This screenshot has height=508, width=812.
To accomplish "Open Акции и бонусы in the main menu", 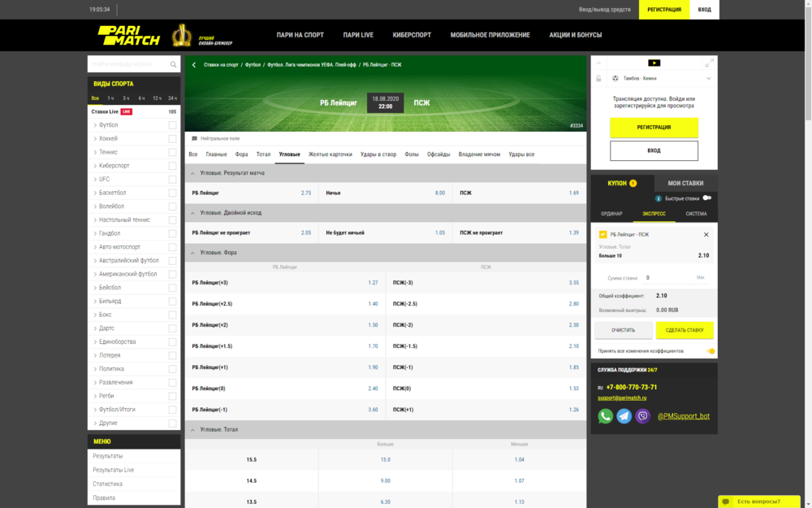I will (x=576, y=35).
